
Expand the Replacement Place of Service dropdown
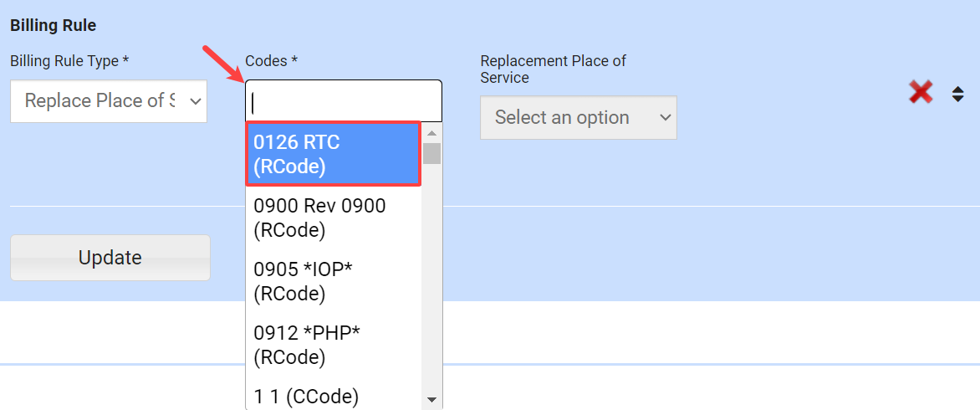(x=578, y=118)
